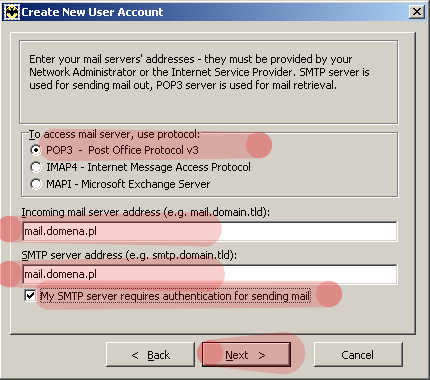Viewport: 430px width, 380px height.
Task: Click the mail servers' instruction text paragraph
Action: [199, 72]
